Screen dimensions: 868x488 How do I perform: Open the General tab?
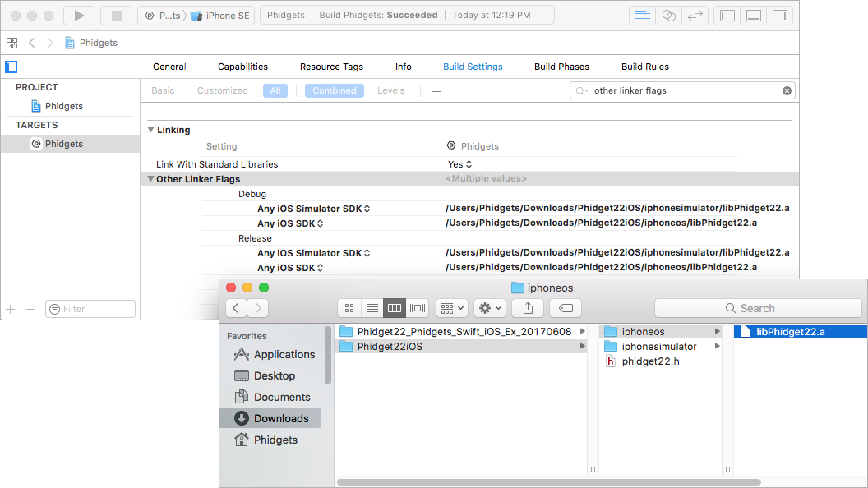[x=169, y=67]
